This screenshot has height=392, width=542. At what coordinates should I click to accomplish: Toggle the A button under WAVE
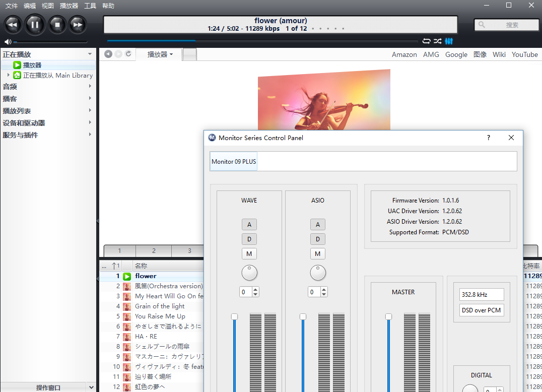click(x=249, y=225)
